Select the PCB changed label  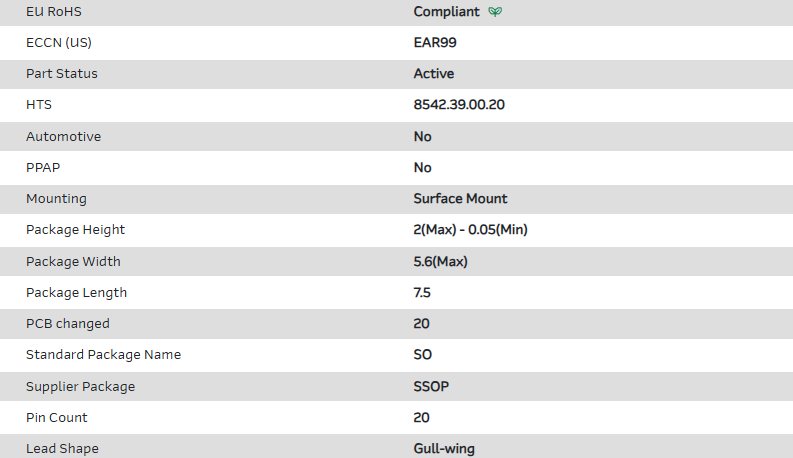68,324
